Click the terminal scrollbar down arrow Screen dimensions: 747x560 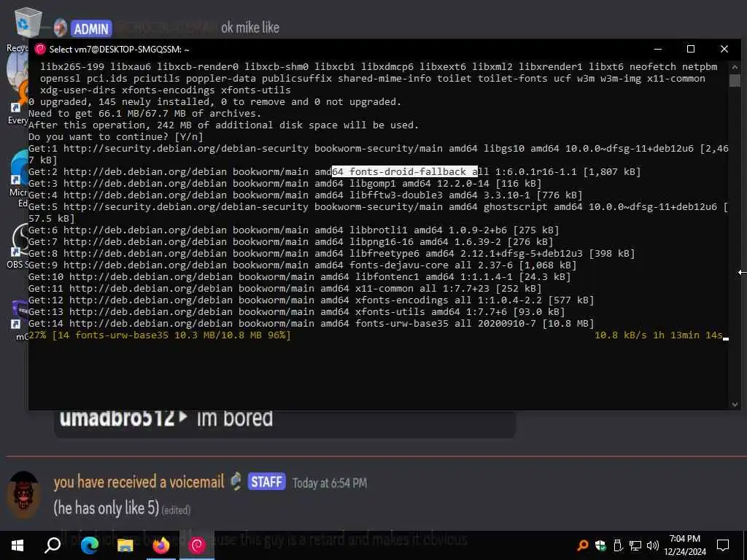pyautogui.click(x=735, y=404)
